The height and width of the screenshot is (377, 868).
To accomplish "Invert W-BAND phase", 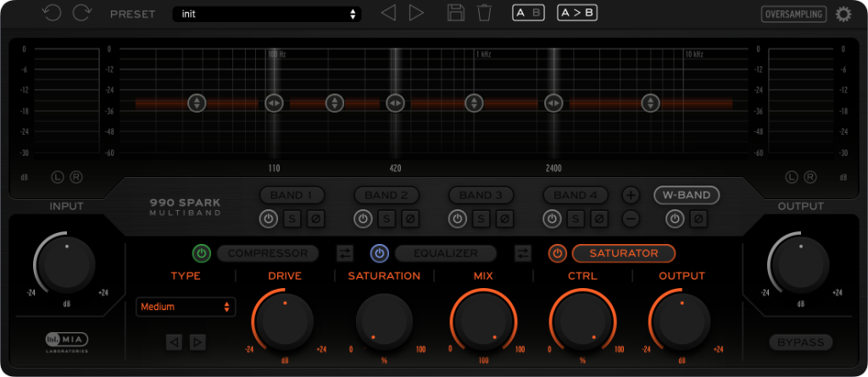I will (698, 219).
